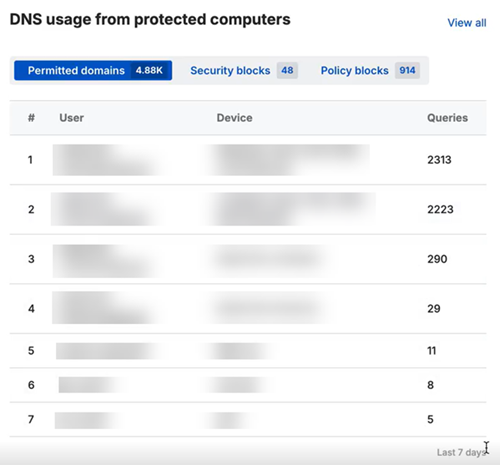Select the 29 queries value
The width and height of the screenshot is (500, 465).
tap(434, 309)
